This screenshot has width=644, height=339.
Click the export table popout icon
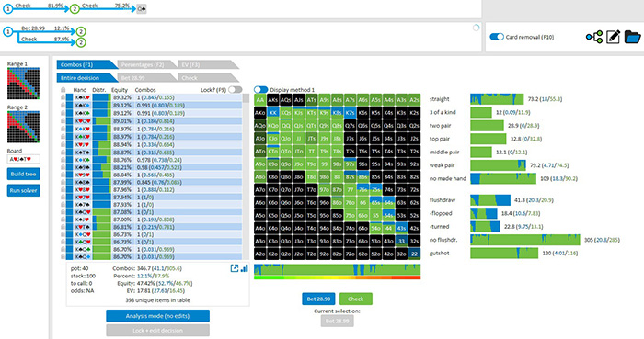tap(234, 268)
